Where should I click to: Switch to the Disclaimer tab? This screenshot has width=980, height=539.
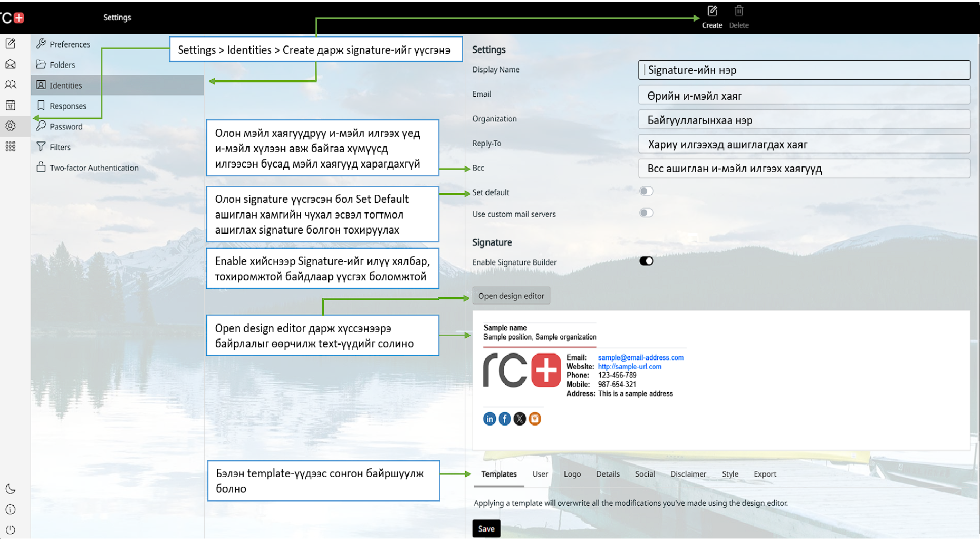[x=688, y=474]
